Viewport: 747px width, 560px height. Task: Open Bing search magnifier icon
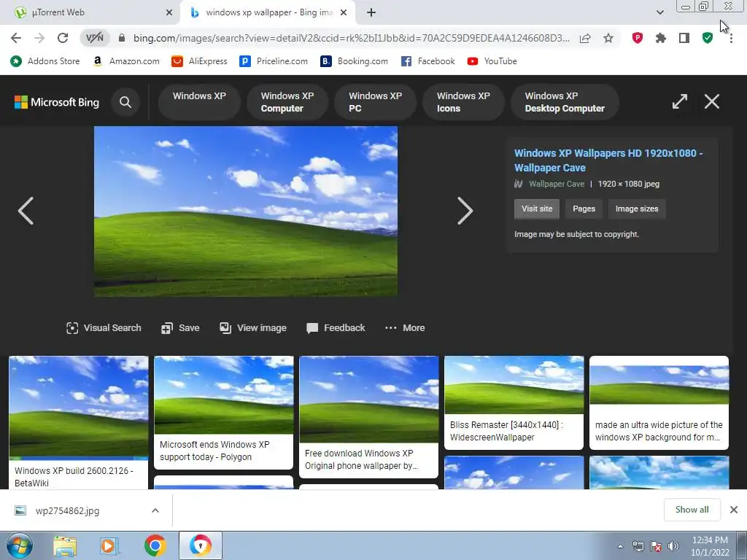(125, 102)
